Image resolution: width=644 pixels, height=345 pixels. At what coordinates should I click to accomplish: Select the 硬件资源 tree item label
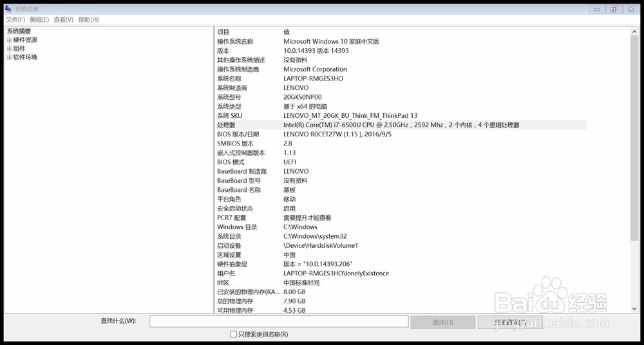26,40
